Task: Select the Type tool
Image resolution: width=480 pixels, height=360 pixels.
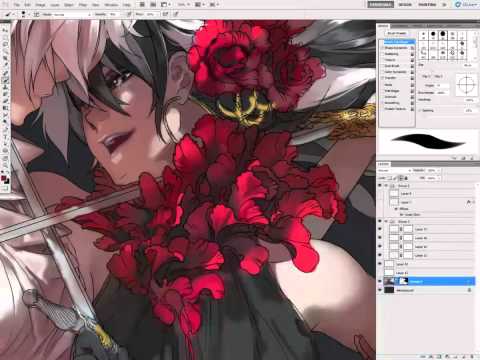Action: pyautogui.click(x=5, y=137)
